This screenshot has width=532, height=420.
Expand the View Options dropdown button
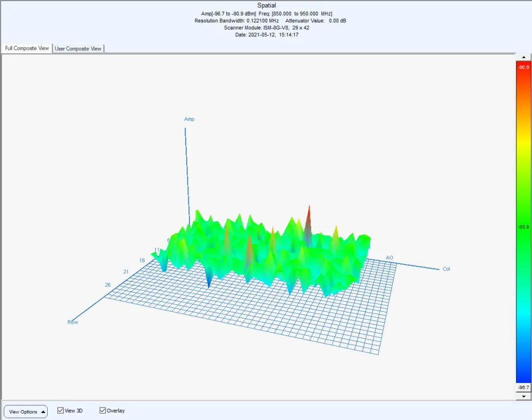click(x=26, y=411)
